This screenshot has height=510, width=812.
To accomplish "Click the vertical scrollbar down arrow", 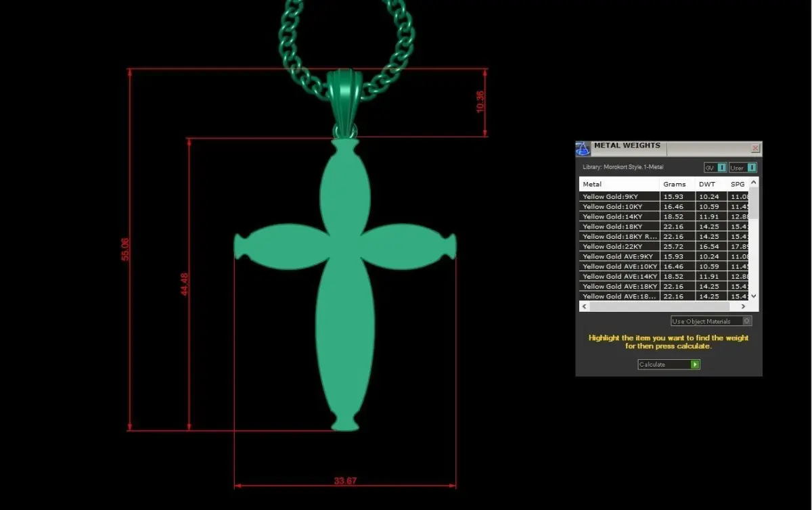I will pyautogui.click(x=754, y=296).
